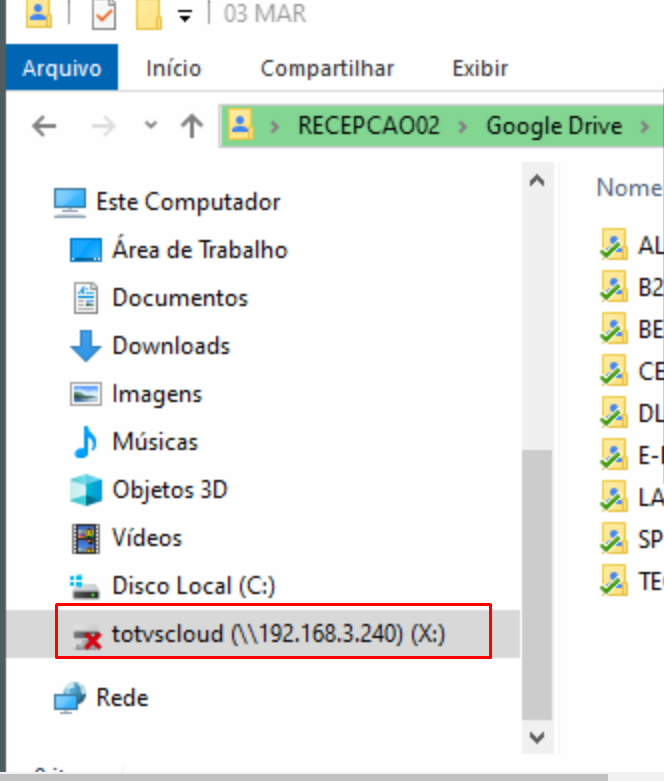Click the Documentos page icon
This screenshot has height=781, width=664.
[x=86, y=298]
